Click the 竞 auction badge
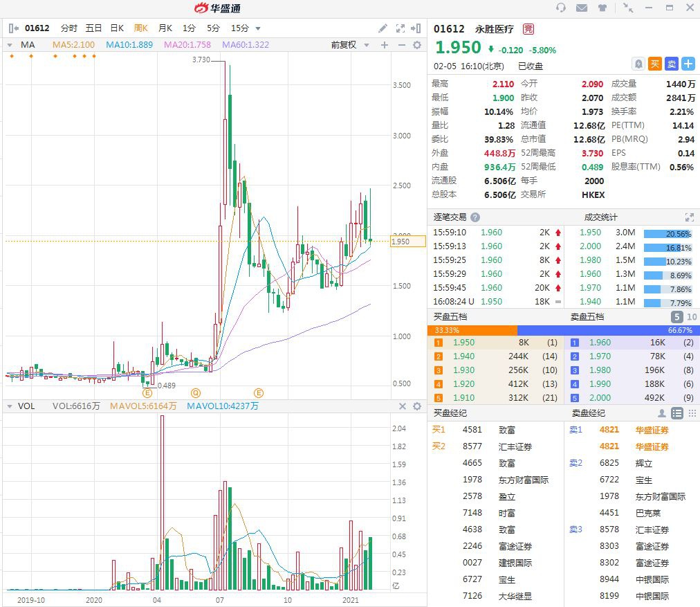 click(528, 30)
